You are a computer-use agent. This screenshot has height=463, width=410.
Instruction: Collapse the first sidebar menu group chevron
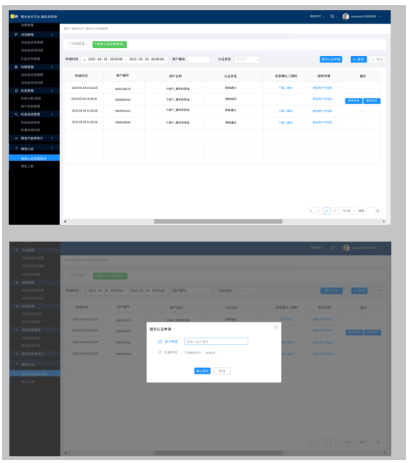pyautogui.click(x=52, y=35)
